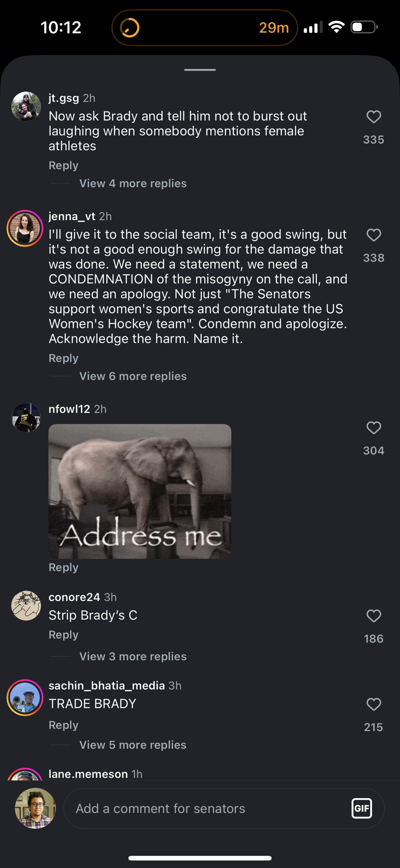Open the "Address me" elephant GIF
Image resolution: width=400 pixels, height=868 pixels.
tap(140, 491)
